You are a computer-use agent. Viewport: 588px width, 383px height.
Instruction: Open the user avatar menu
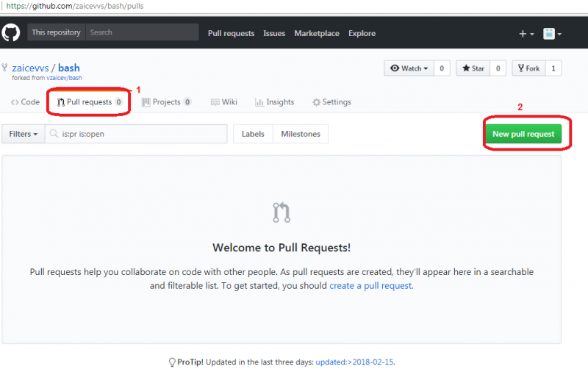(x=552, y=34)
